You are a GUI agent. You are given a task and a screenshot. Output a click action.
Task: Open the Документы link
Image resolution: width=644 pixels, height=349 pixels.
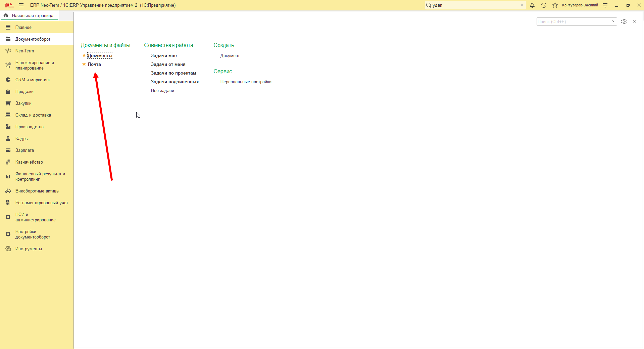[x=100, y=55]
